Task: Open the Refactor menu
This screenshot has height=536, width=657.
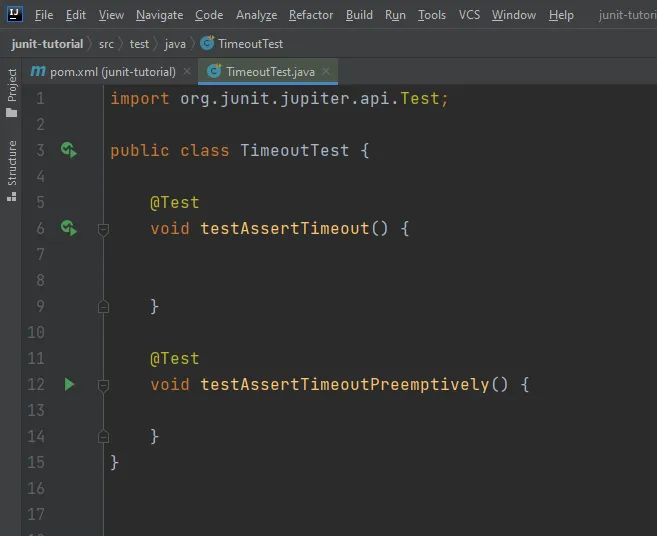Action: tap(311, 15)
